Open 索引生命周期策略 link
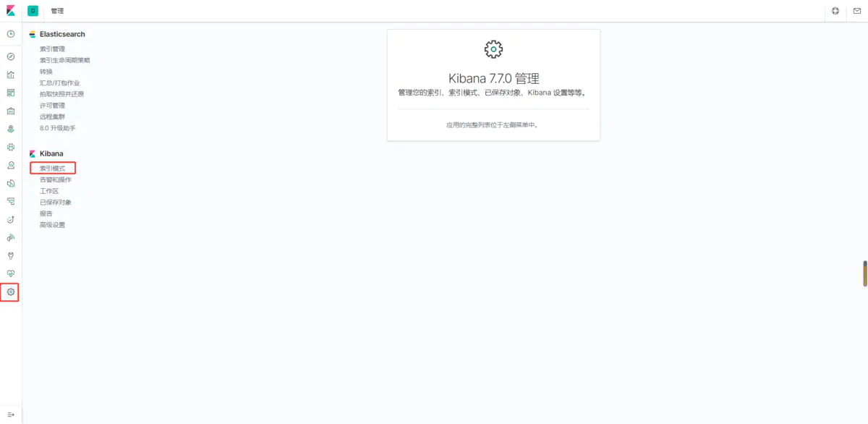Screen dimensions: 868x424 click(x=65, y=60)
